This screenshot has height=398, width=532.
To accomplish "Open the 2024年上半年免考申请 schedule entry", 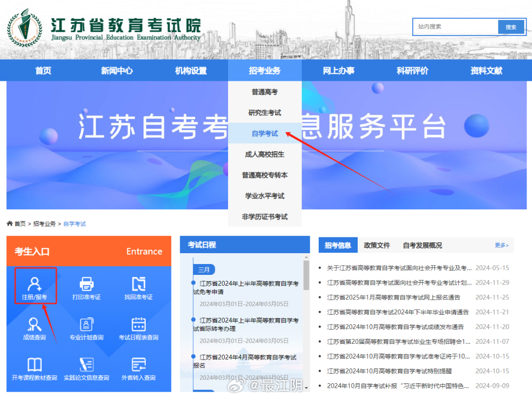I will pos(246,287).
